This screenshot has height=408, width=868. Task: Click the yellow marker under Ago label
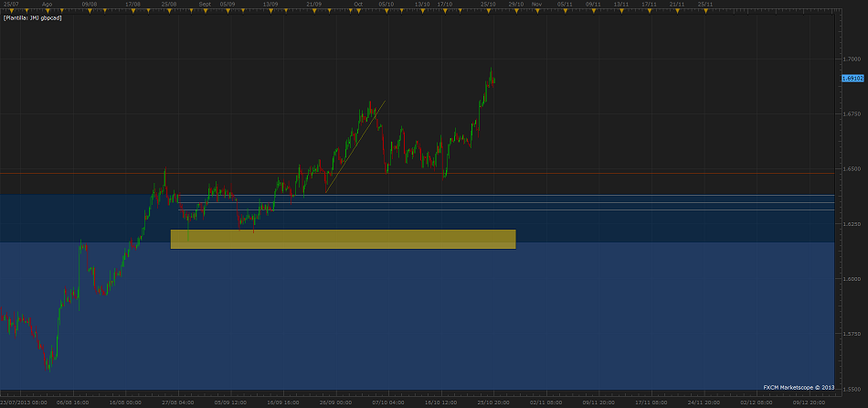tap(48, 10)
